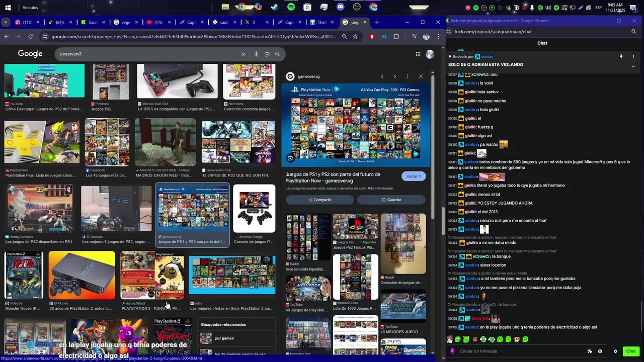Zoom icon in Kick popout address bar
Screen dimensions: 644x362
click(x=633, y=32)
